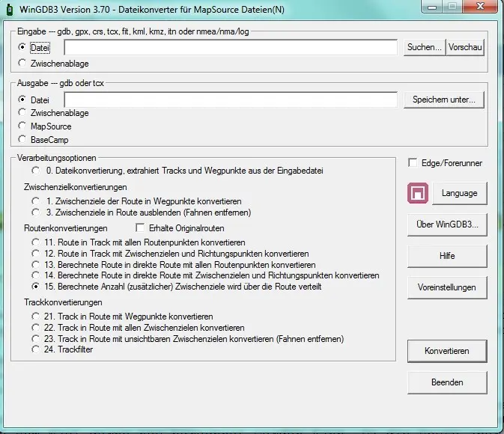Select the input 'Datei' radio button
504x434 pixels.
click(22, 47)
